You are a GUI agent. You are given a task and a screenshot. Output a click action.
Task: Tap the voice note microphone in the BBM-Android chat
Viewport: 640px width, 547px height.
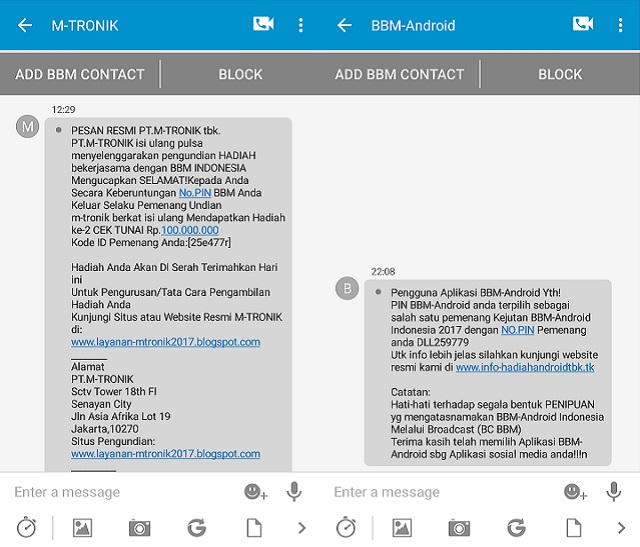click(613, 491)
